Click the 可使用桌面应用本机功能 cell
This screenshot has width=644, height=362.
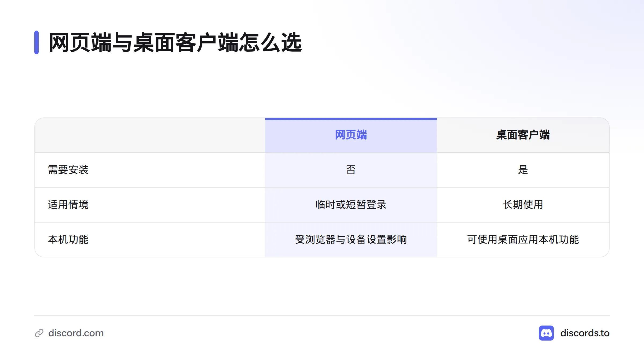click(x=523, y=239)
